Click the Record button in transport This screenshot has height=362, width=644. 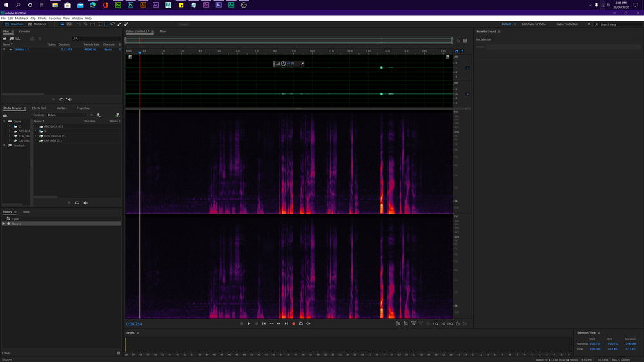point(293,323)
